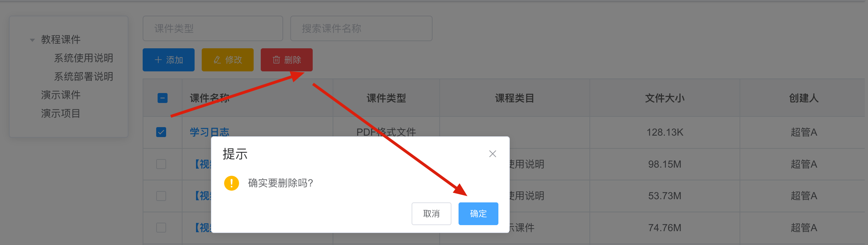The height and width of the screenshot is (245, 868).
Task: Check the checkbox of the 98.15M file row
Action: pyautogui.click(x=161, y=164)
